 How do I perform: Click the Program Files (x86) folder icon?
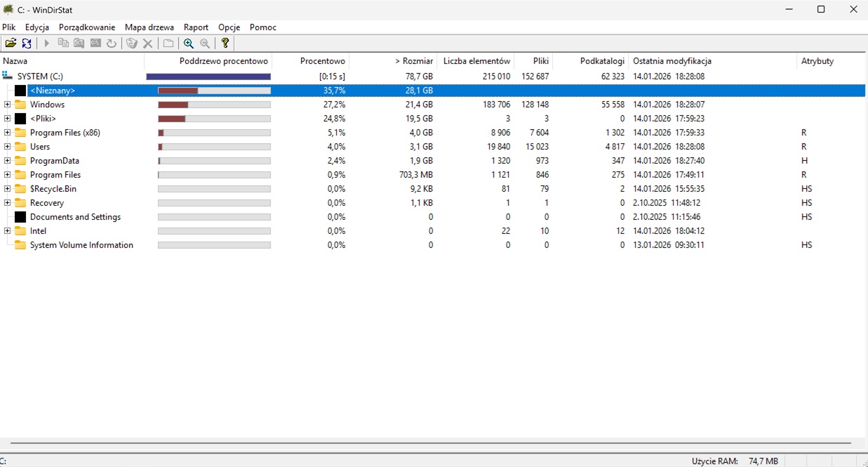20,133
